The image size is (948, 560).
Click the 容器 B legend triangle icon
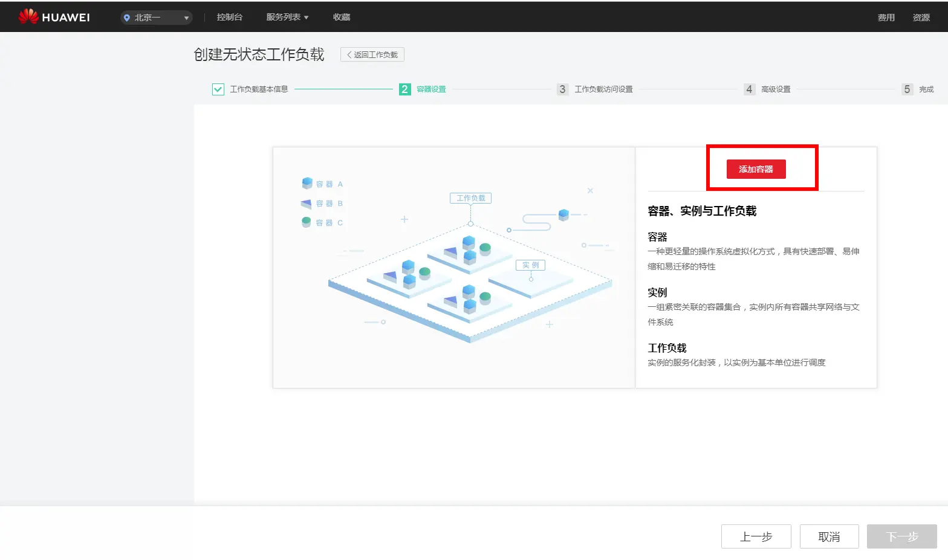click(x=306, y=204)
